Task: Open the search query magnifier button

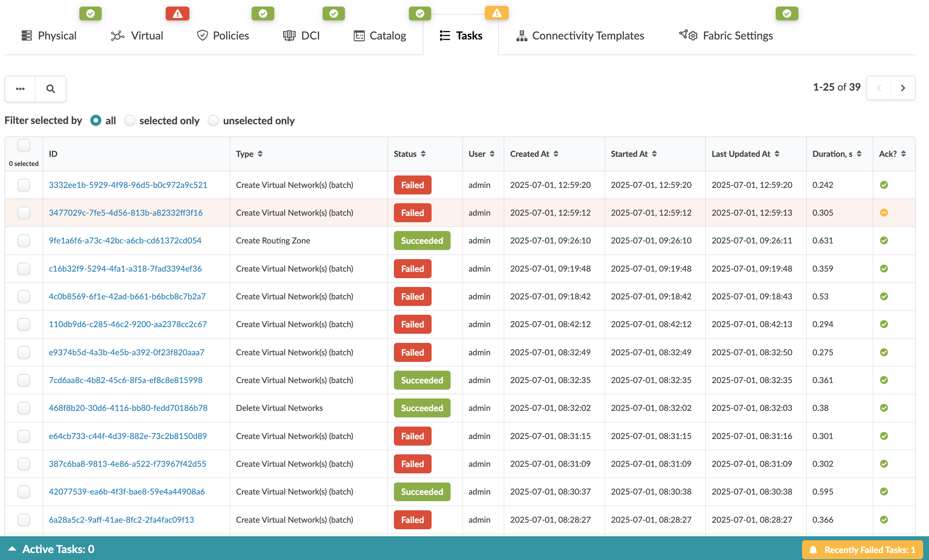Action: [50, 89]
